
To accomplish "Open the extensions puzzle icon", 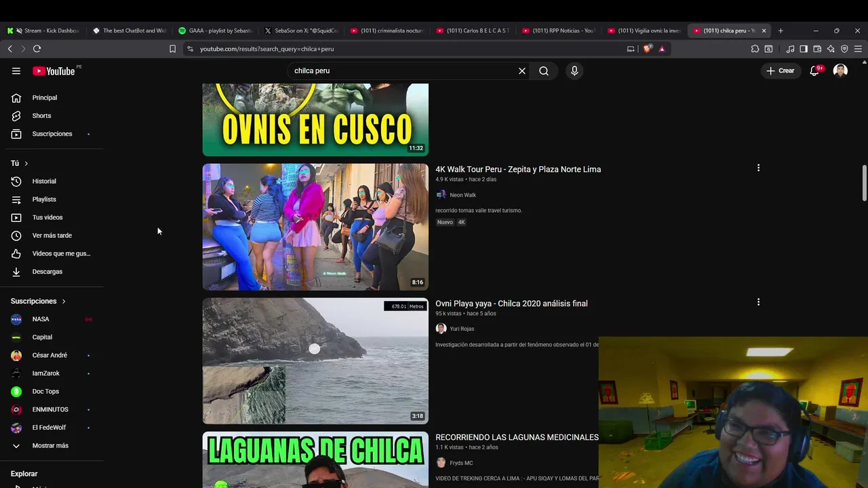I will pyautogui.click(x=755, y=49).
